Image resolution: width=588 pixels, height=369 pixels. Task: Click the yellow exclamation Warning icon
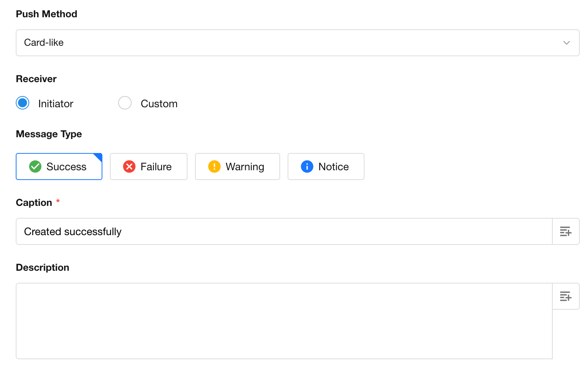pos(214,166)
